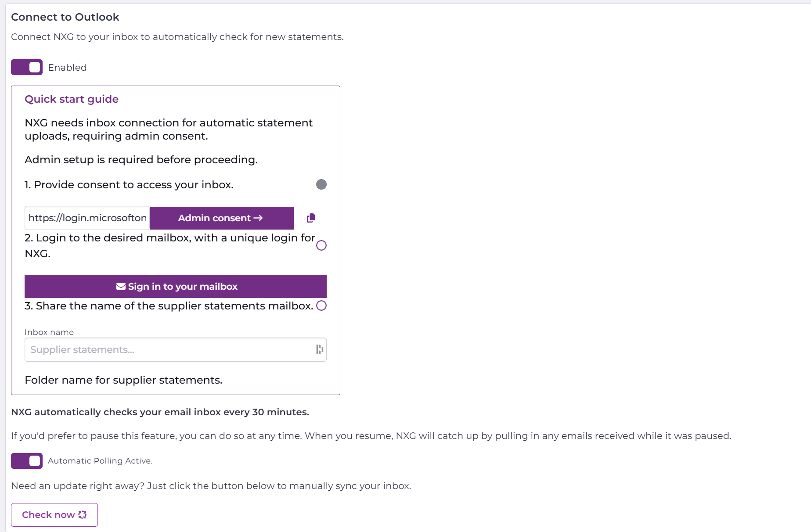
Task: Turn off the Automatic Polling toggle
Action: pos(27,461)
